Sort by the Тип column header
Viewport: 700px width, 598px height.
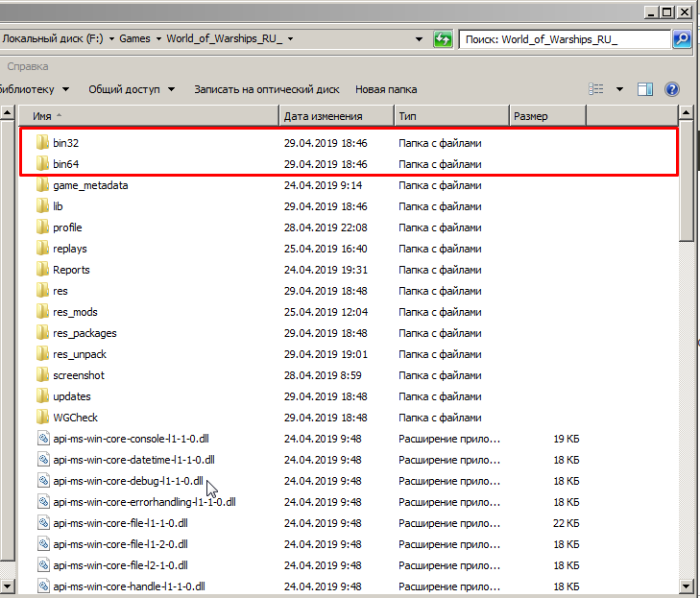click(452, 116)
